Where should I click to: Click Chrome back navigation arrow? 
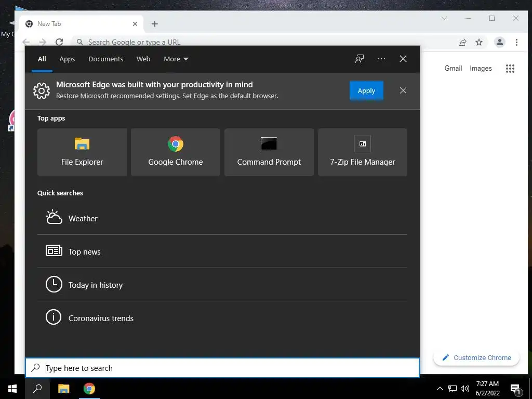click(26, 42)
